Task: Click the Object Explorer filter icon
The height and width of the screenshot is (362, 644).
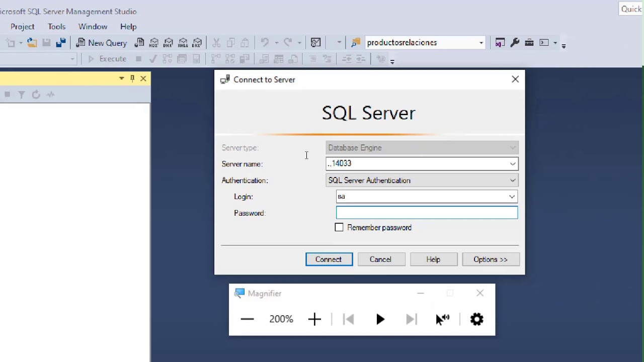Action: 22,95
